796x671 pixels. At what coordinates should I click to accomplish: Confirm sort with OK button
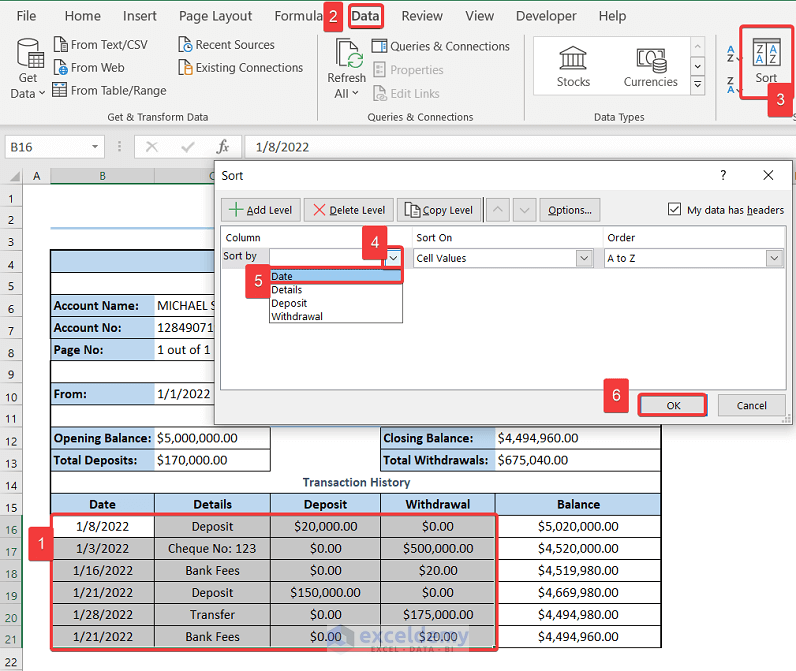click(673, 405)
